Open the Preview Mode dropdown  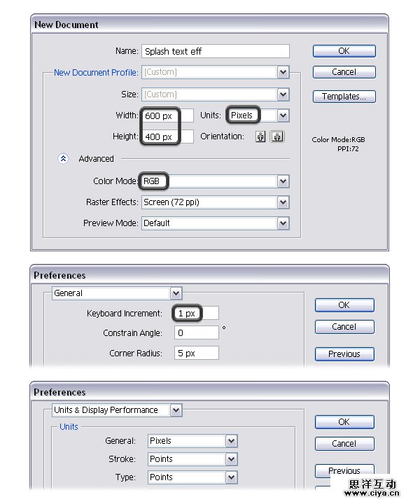[x=283, y=223]
